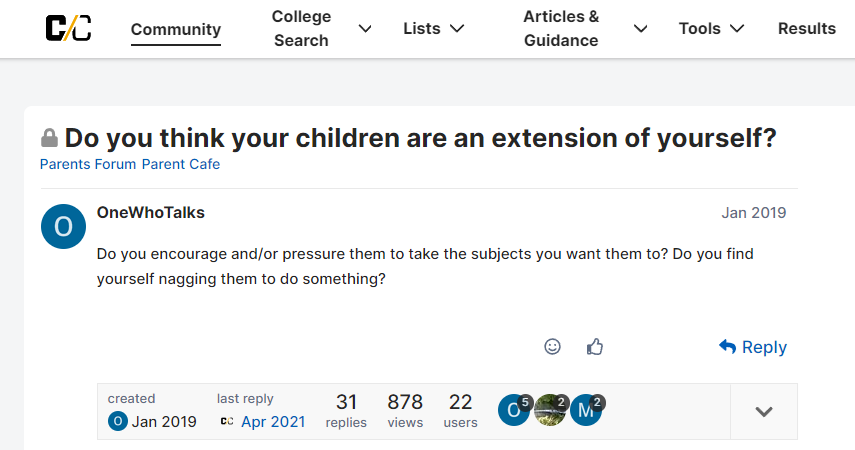Open the Parents Forum category link

pos(88,164)
